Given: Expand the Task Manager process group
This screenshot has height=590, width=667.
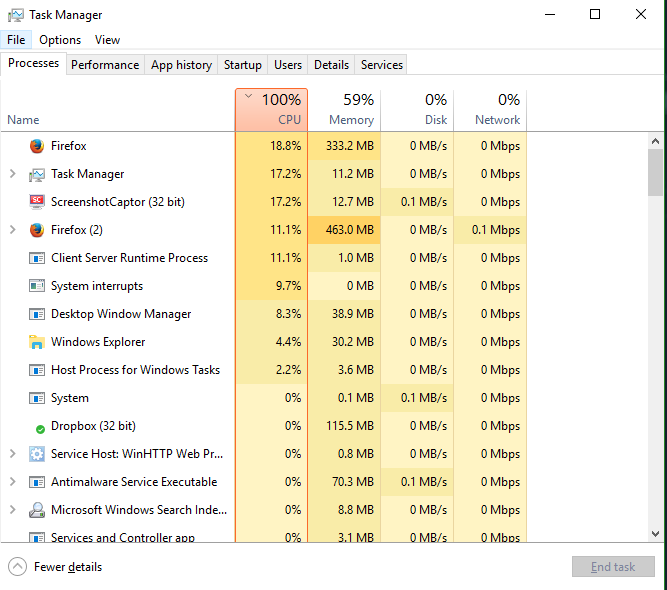Looking at the screenshot, I should pos(13,174).
